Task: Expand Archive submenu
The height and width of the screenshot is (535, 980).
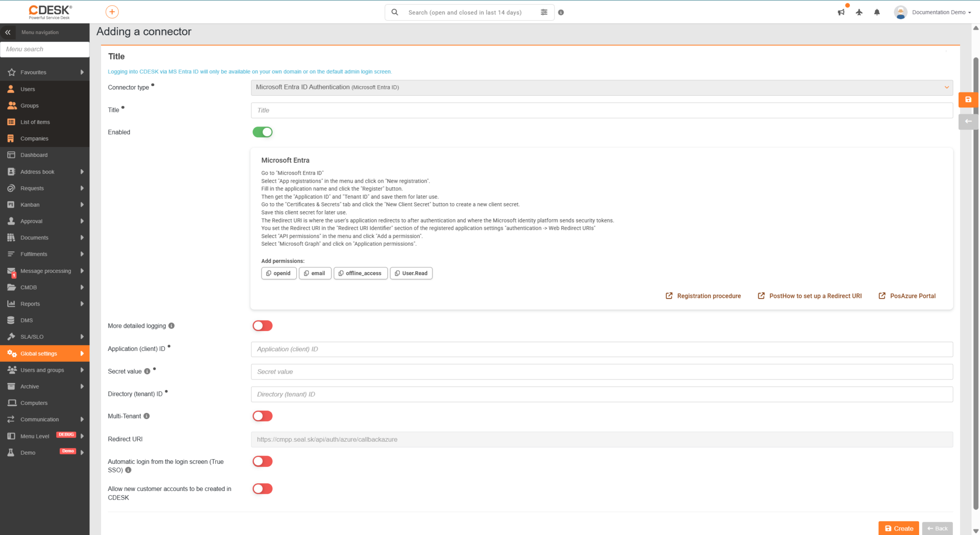Action: [x=82, y=387]
